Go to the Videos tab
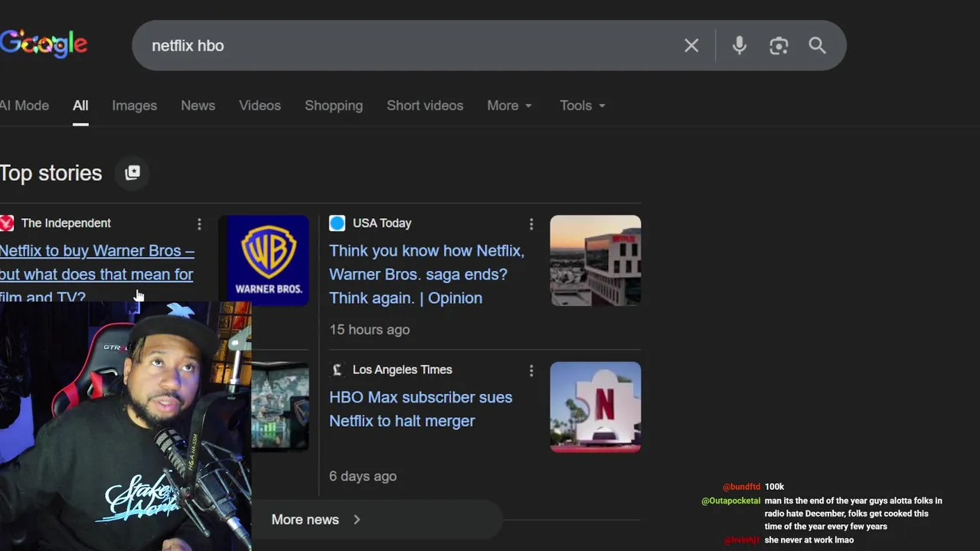 click(x=260, y=106)
